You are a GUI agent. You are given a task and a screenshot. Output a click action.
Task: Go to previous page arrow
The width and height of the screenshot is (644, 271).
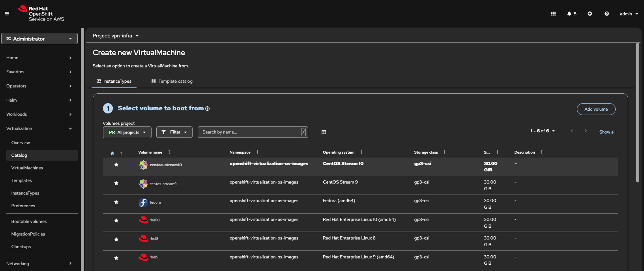(x=571, y=131)
